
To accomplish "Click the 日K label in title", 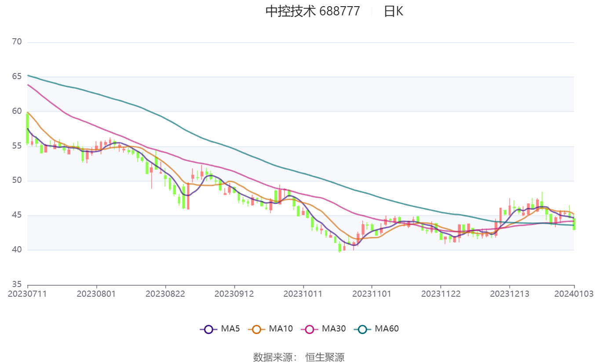I will click(393, 11).
